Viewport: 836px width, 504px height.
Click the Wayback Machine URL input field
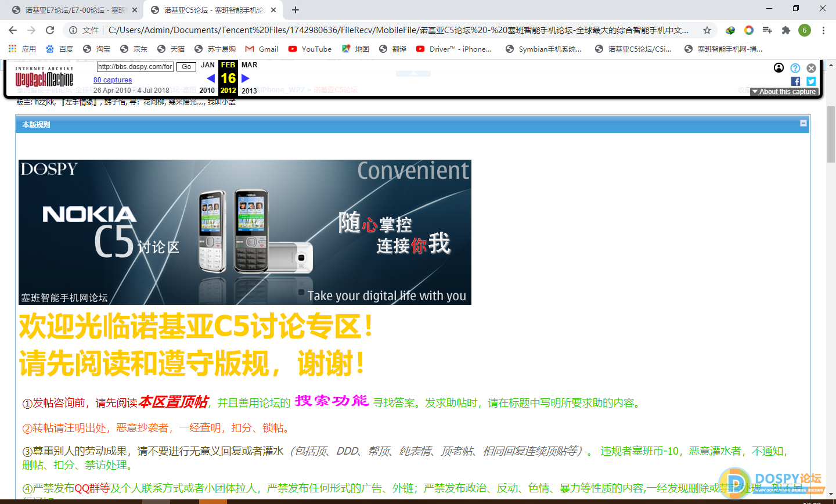pyautogui.click(x=135, y=67)
